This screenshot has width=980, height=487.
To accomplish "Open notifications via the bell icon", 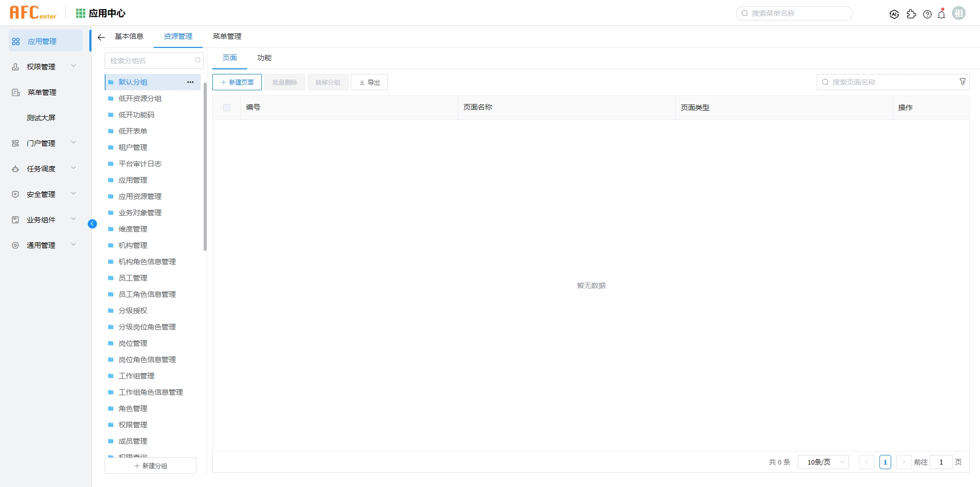I will [941, 14].
